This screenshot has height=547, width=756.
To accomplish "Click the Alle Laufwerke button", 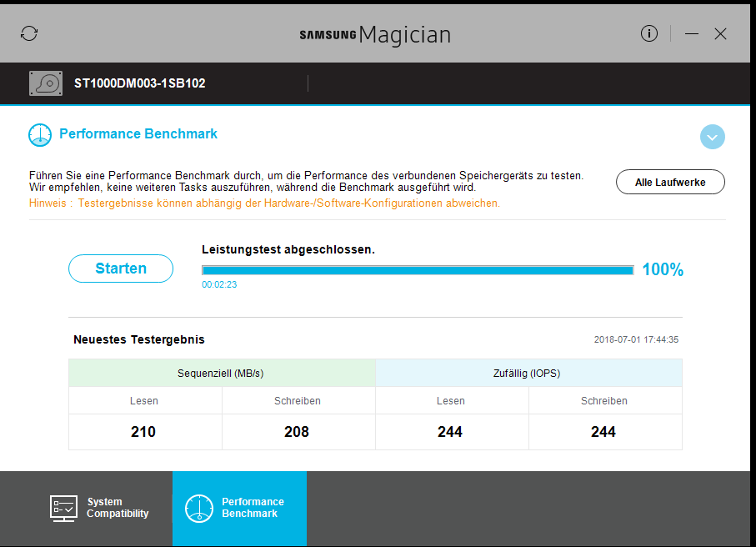I will 670,182.
